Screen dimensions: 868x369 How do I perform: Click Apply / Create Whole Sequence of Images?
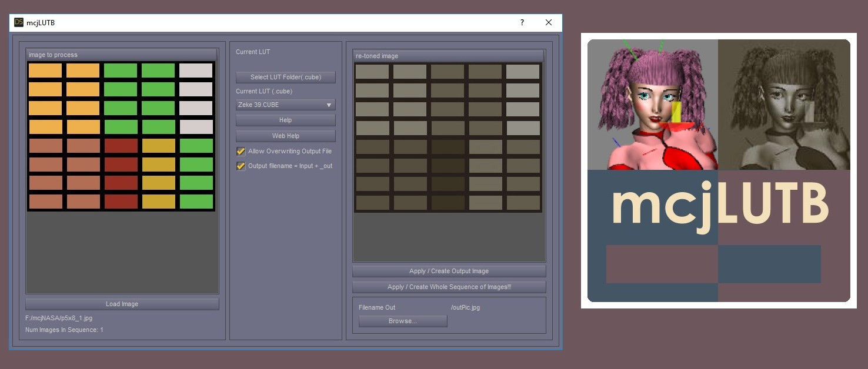449,287
